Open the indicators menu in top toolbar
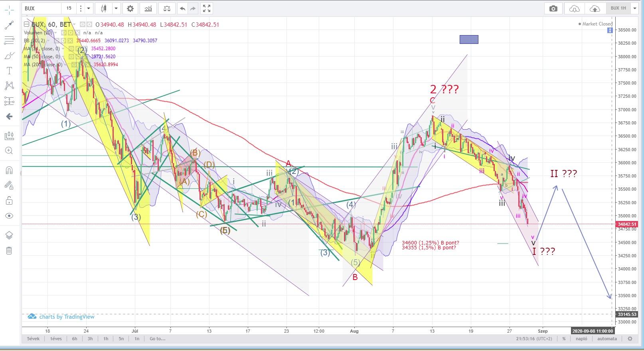644x351 pixels. [148, 8]
